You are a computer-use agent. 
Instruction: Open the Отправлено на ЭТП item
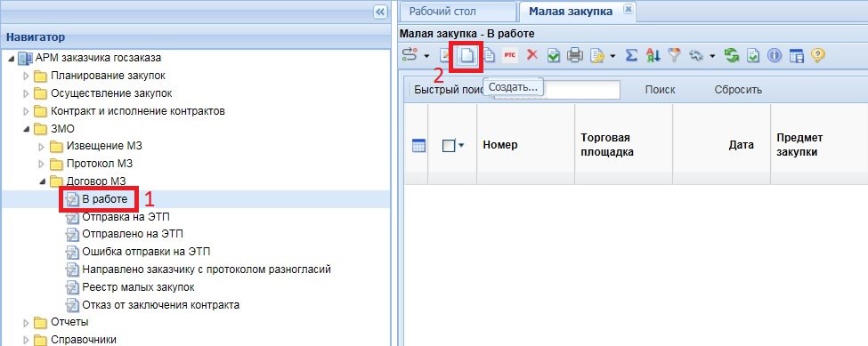(133, 234)
